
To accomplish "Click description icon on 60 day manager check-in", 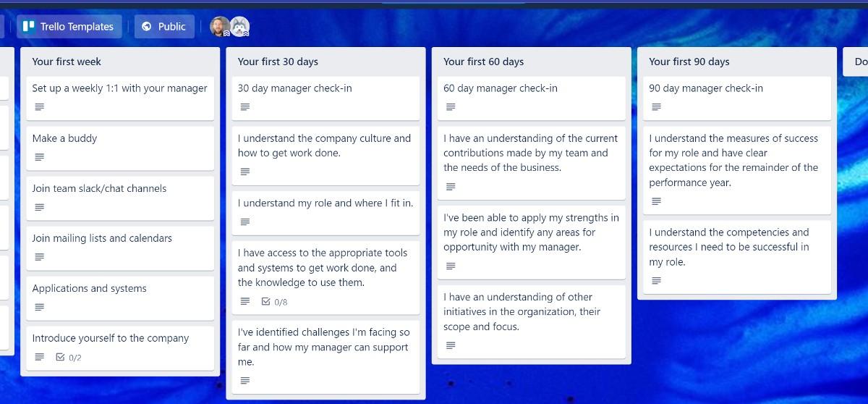I will click(451, 107).
